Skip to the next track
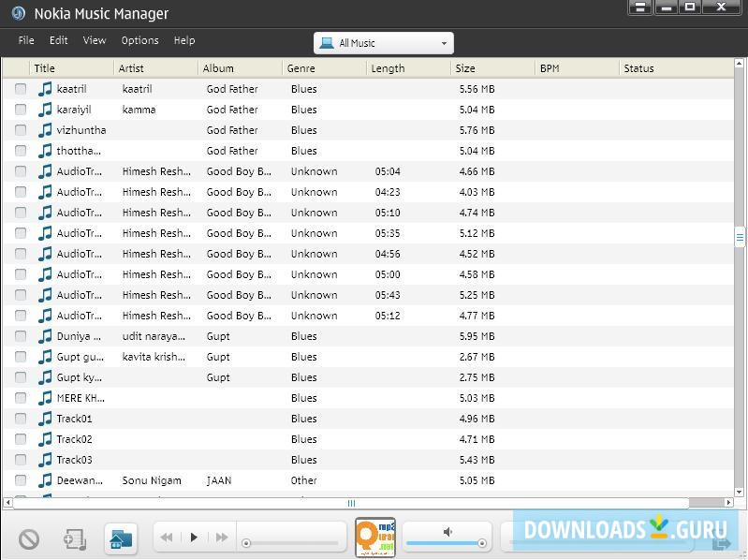This screenshot has height=560, width=748. (x=222, y=538)
